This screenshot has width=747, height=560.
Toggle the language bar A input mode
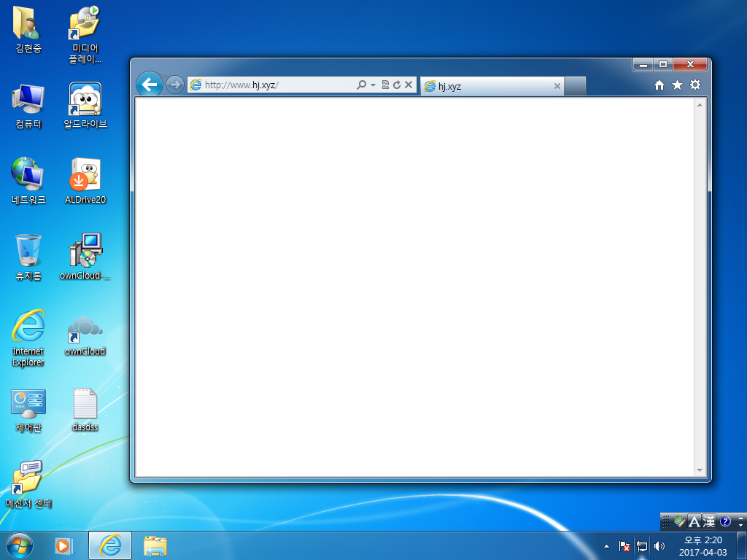click(x=694, y=522)
